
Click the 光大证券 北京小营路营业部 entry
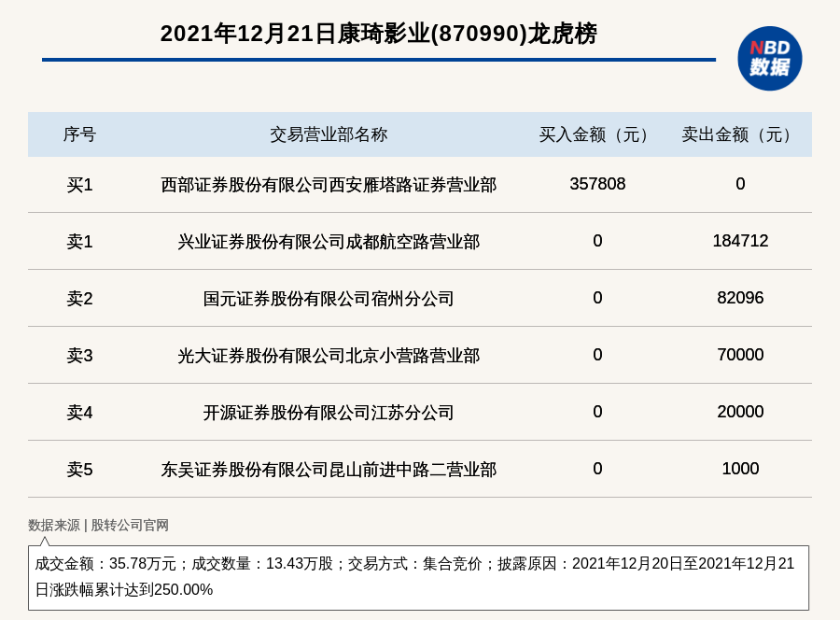[x=329, y=356]
